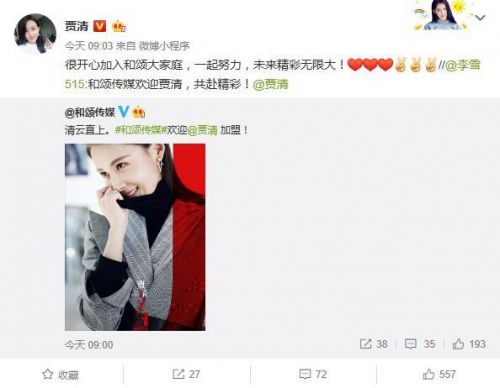
Task: Click the membership crown icon beside 贾清
Action: pyautogui.click(x=118, y=26)
